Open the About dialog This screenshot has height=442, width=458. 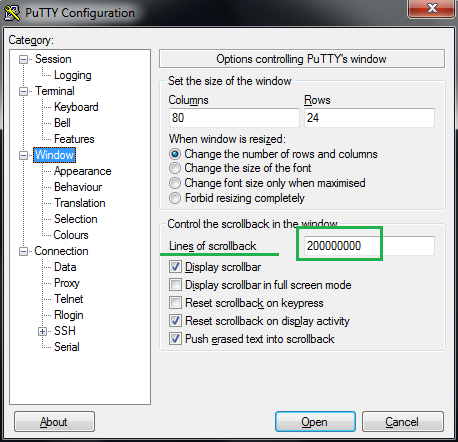54,422
